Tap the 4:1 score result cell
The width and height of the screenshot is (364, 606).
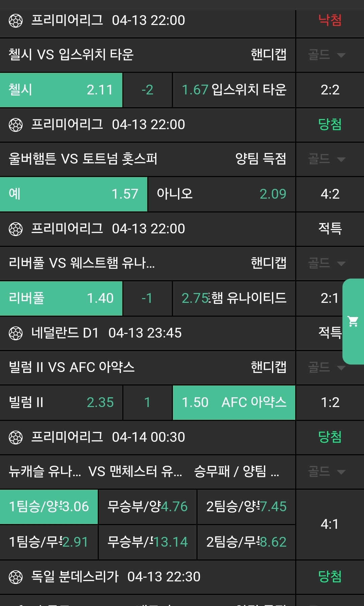coord(330,524)
